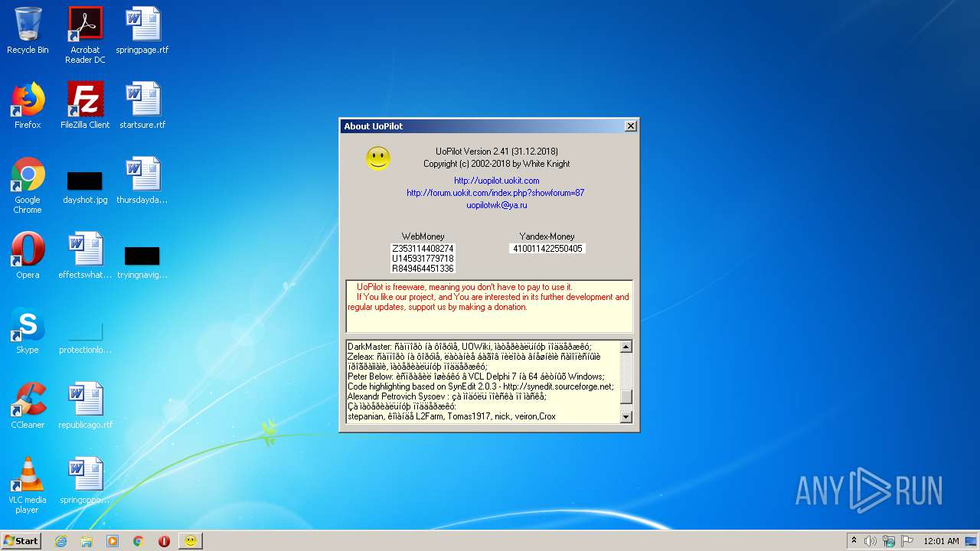Open the Start menu
980x551 pixels.
(x=21, y=541)
